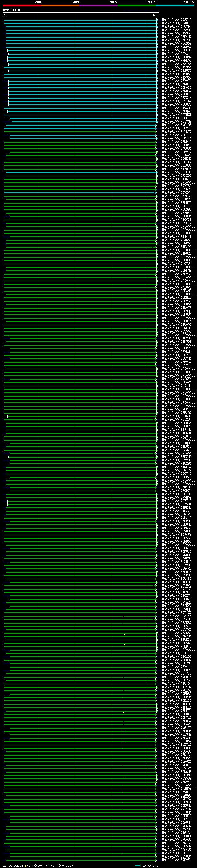The height and width of the screenshot is (868, 197).
Task: Select the UniRef100_B6H5K9 label
Action: tap(177, 626)
